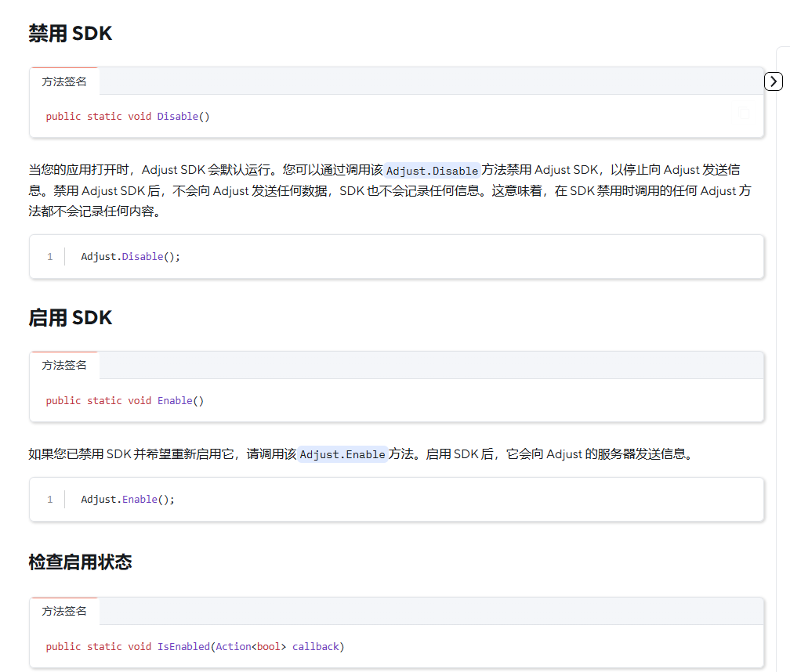Click paragraph starting 如果您已禁用 SDK
790x672 pixels.
(362, 454)
